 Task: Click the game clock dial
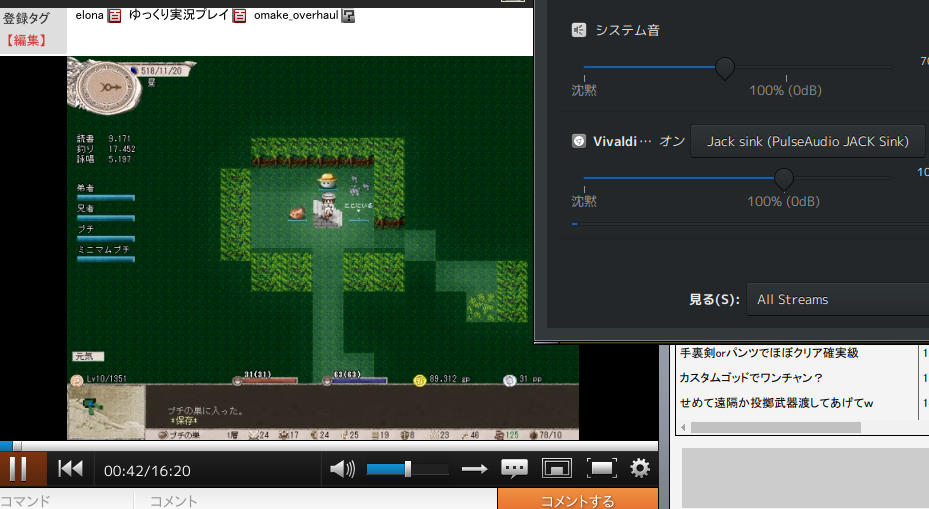109,87
